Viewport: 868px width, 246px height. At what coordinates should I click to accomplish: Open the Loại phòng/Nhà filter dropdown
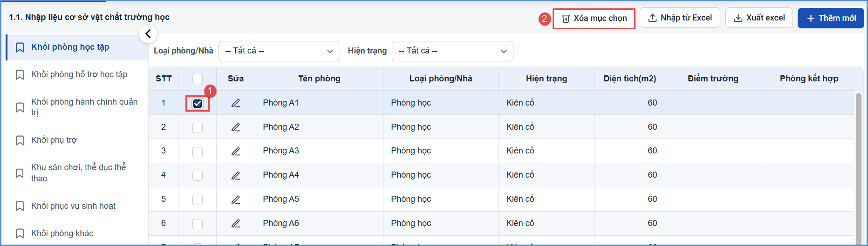279,51
